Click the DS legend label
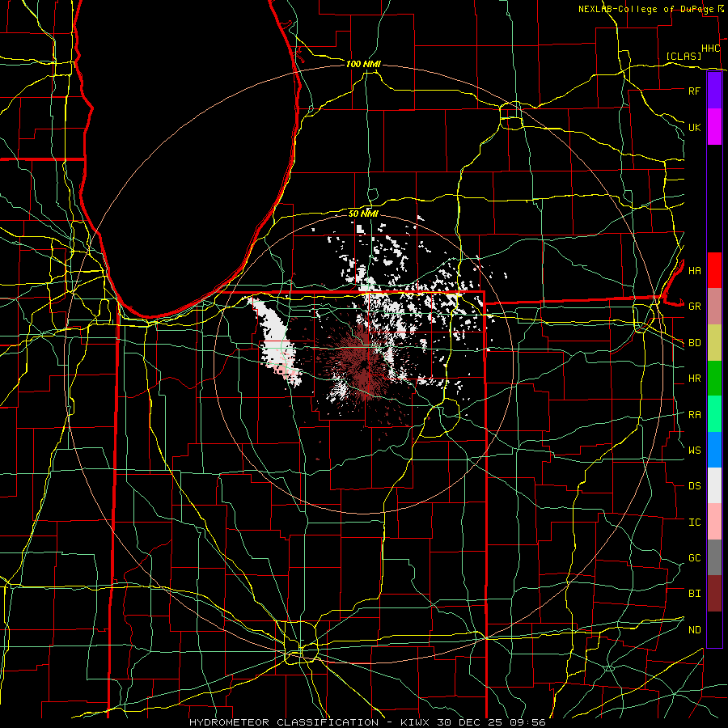 coord(694,486)
